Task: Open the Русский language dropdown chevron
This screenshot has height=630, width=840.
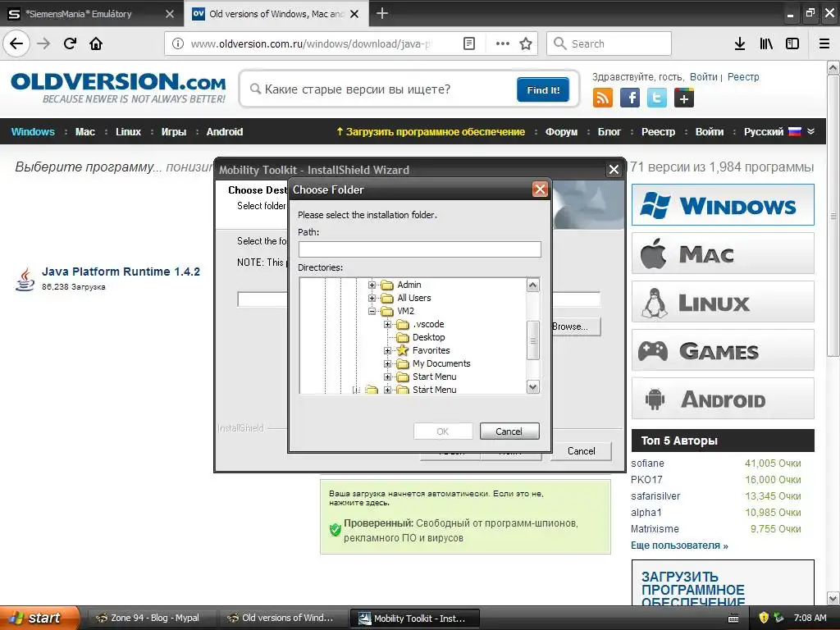Action: (810, 131)
